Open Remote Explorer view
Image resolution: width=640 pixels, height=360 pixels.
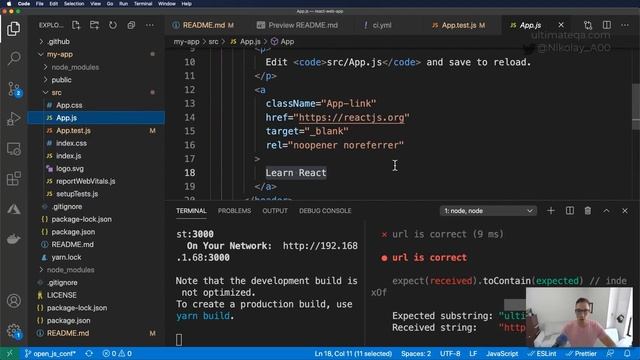(13, 149)
